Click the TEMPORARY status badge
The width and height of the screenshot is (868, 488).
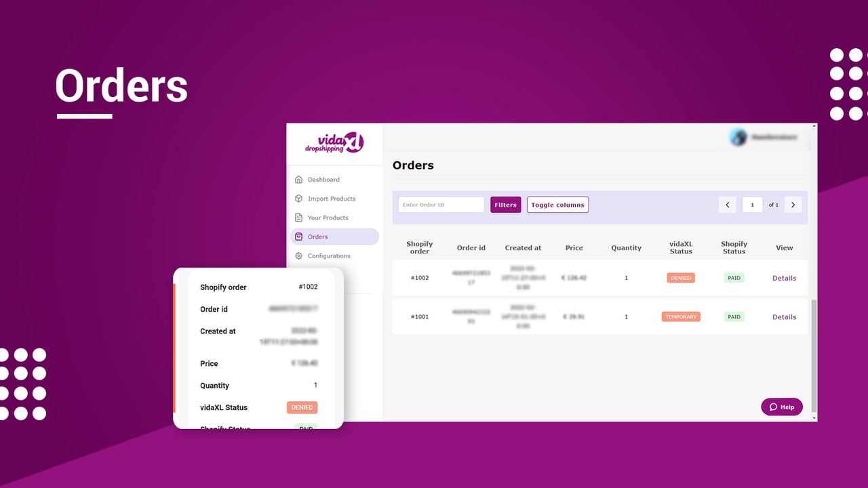pyautogui.click(x=681, y=317)
